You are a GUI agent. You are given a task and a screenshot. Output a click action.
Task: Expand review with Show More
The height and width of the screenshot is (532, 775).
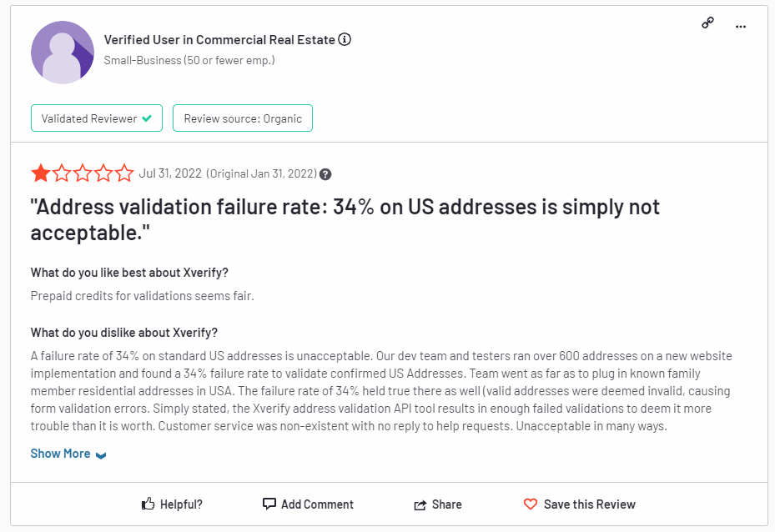[60, 454]
